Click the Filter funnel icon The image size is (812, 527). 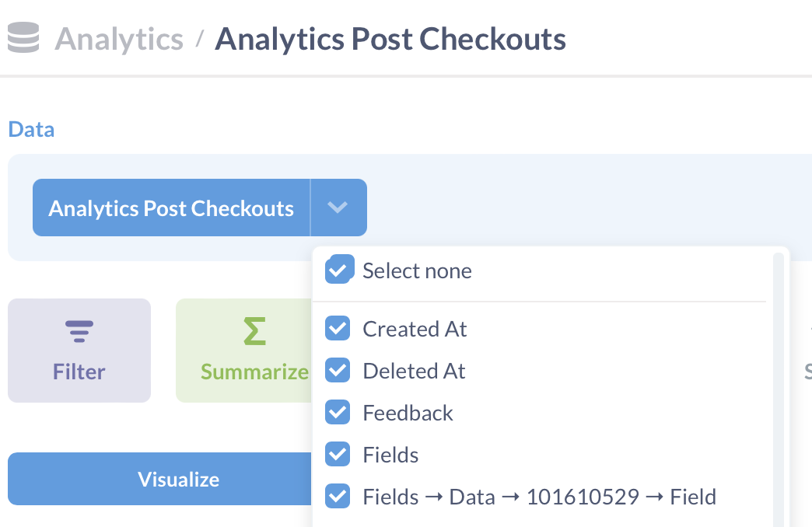(x=79, y=331)
